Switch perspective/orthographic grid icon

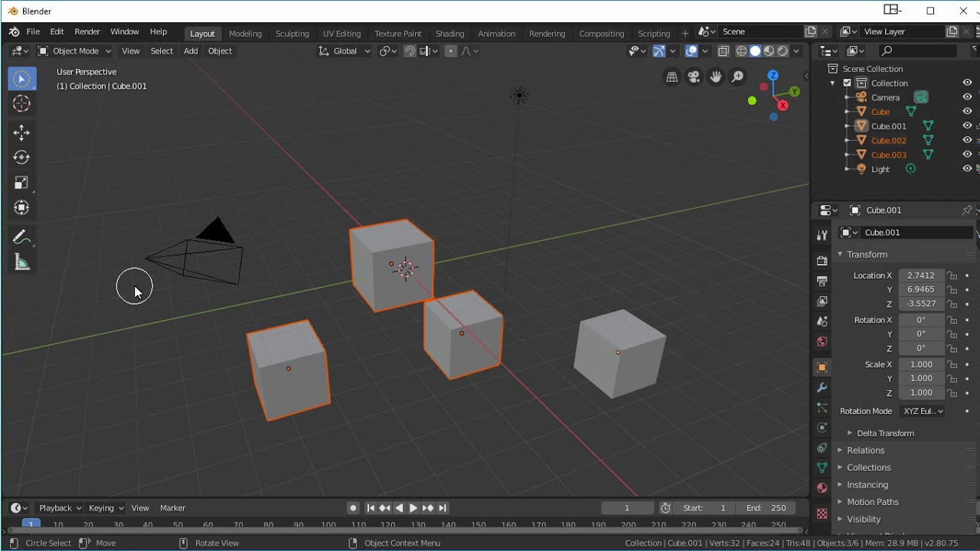coord(671,77)
